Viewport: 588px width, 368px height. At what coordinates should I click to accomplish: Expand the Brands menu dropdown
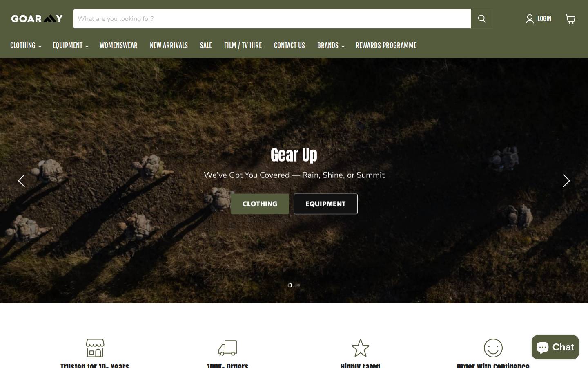[331, 45]
